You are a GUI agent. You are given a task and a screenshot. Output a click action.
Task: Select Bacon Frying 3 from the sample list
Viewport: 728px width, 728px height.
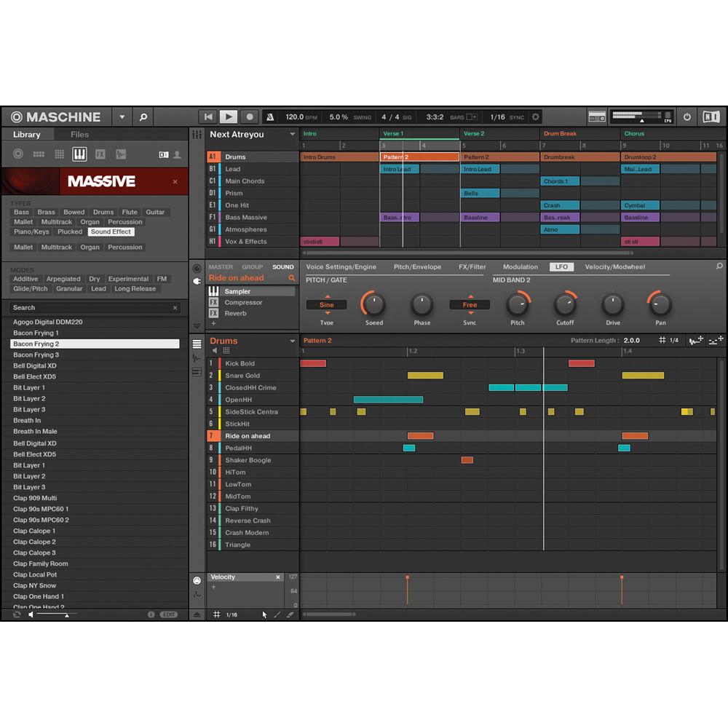pos(37,355)
